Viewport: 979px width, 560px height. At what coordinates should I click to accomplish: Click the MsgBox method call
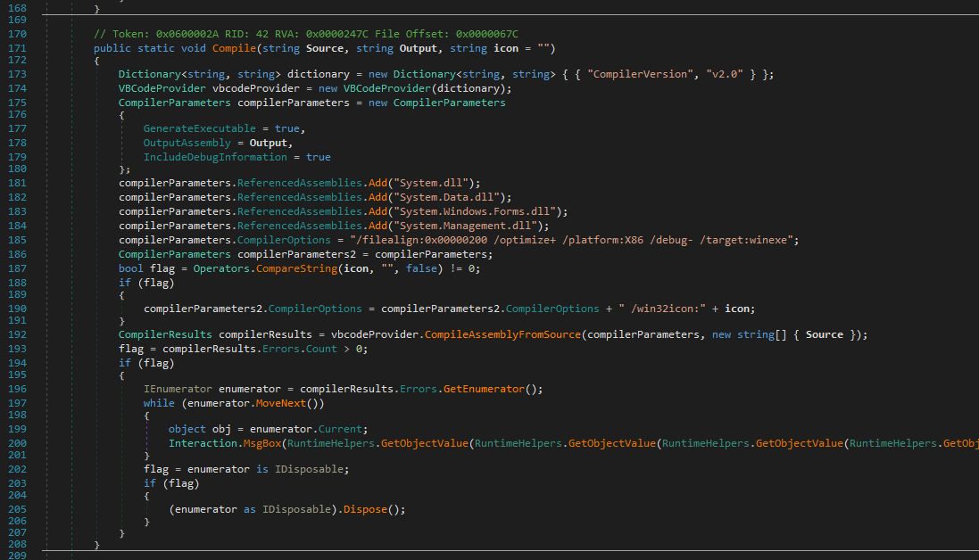[264, 443]
